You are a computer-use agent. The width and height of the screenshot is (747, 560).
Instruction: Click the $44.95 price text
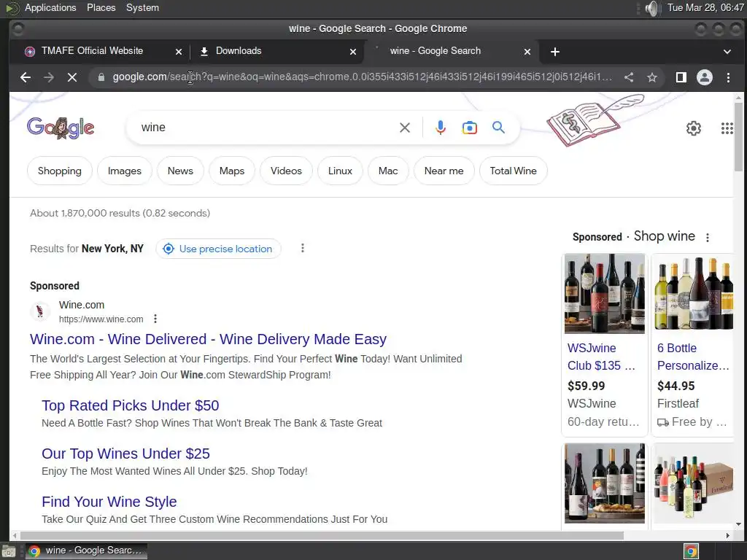[676, 386]
